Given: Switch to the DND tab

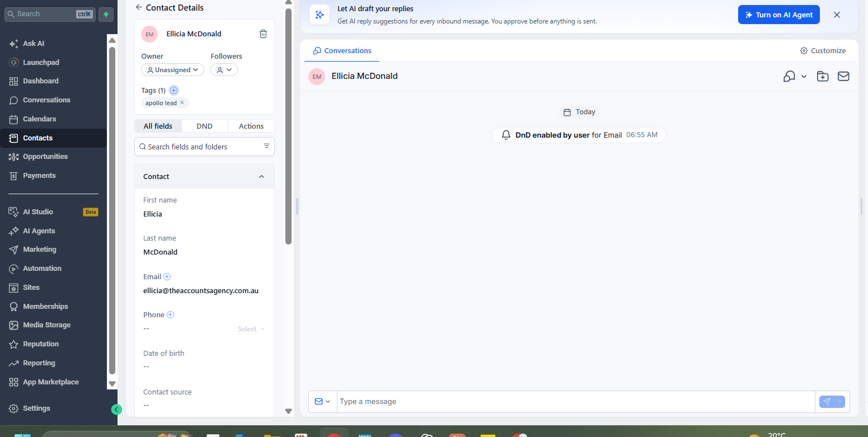Looking at the screenshot, I should point(204,126).
